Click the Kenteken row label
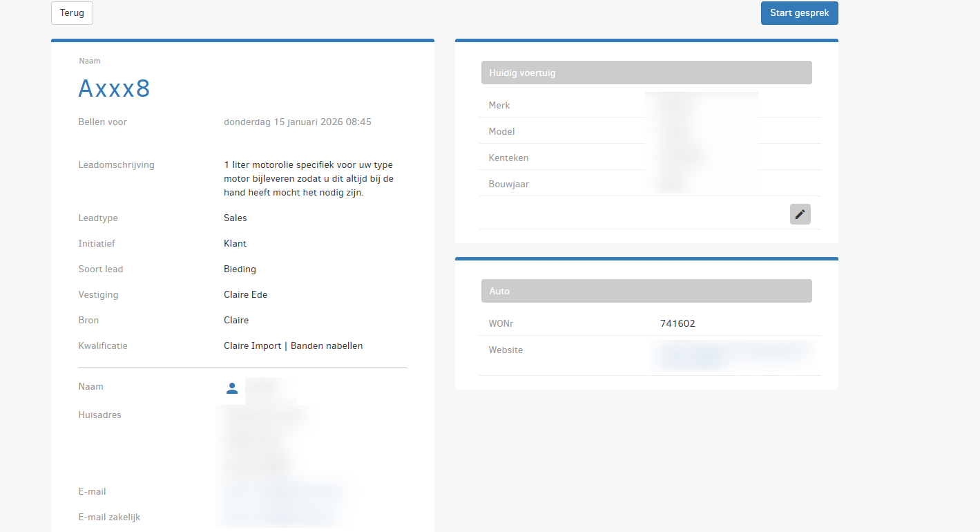980x532 pixels. coord(508,158)
